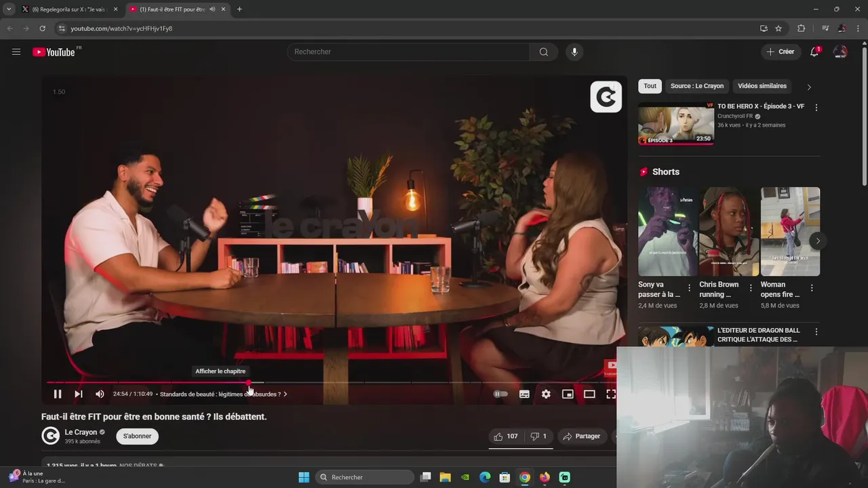Viewport: 868px width, 488px height.
Task: Mute the Faut-il être FIT tab audio
Action: coord(213,9)
